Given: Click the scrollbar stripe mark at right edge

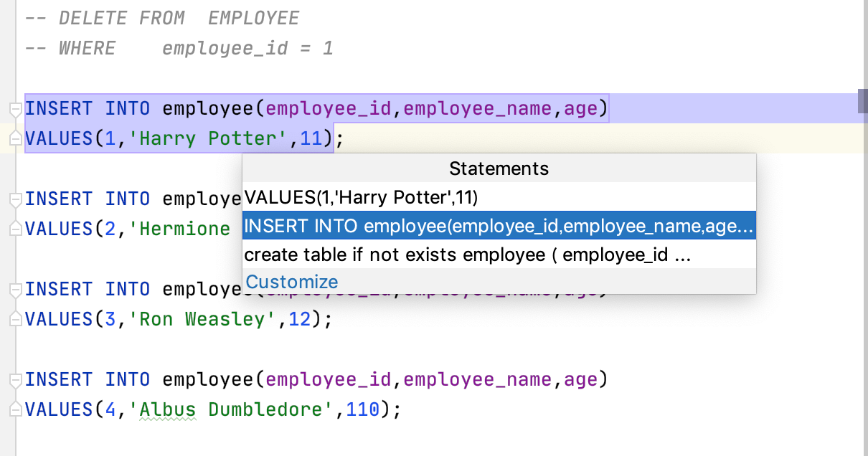Looking at the screenshot, I should tap(863, 102).
